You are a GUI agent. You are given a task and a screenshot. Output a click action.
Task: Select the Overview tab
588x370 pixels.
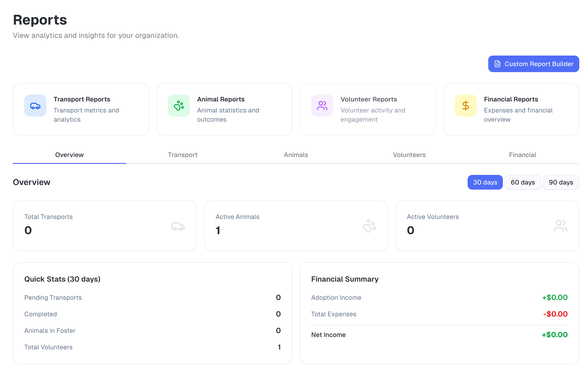tap(69, 155)
